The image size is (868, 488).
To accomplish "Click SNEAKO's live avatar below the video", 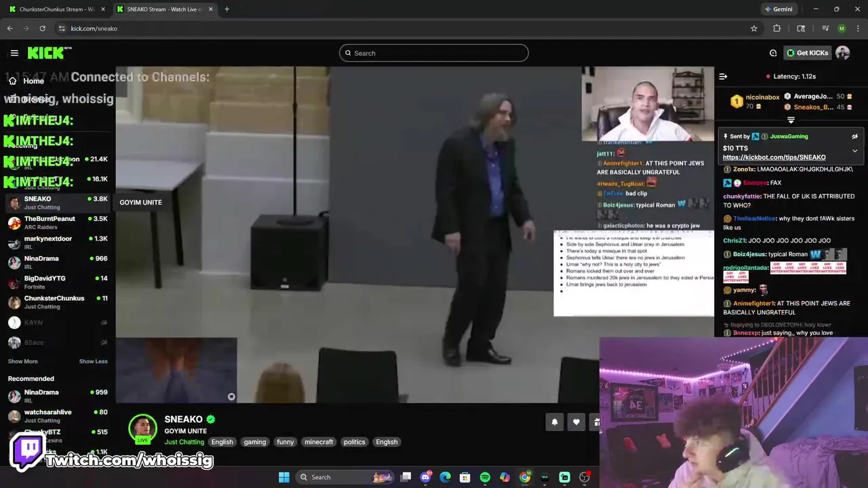I will (142, 428).
